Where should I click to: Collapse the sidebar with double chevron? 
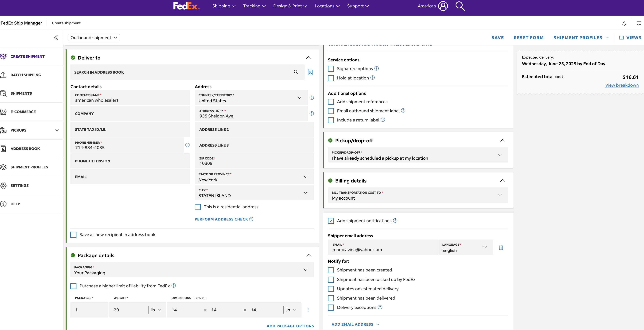tap(56, 37)
